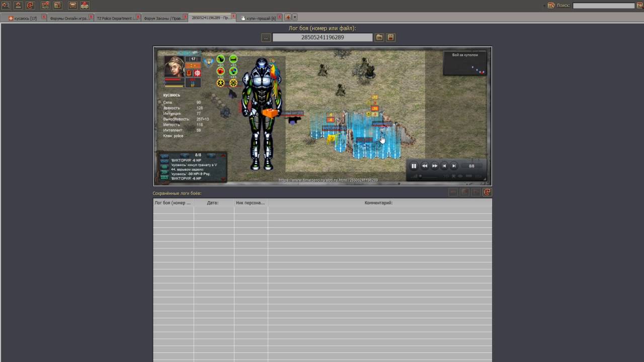Close the TZ Police Department tab
Screen dimensions: 644x362
(138, 17)
